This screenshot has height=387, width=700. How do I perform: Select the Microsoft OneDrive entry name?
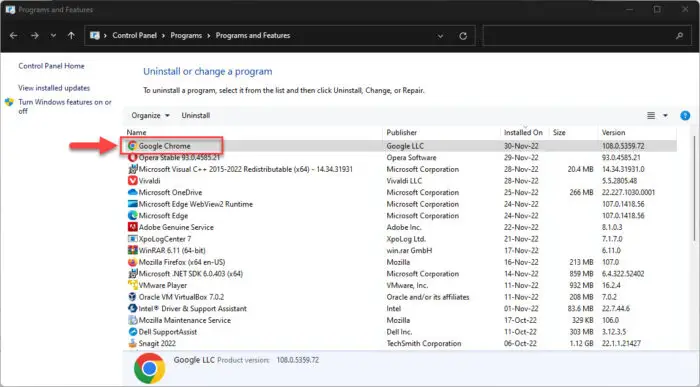click(x=171, y=192)
